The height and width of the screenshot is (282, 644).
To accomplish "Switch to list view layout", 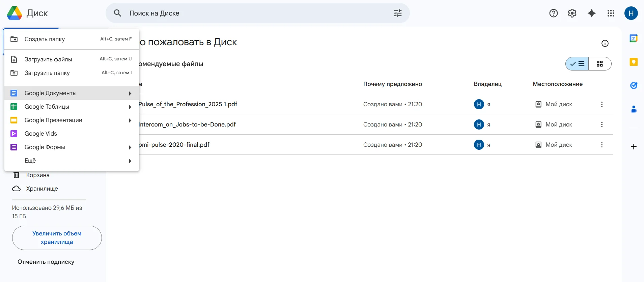I will [x=577, y=64].
